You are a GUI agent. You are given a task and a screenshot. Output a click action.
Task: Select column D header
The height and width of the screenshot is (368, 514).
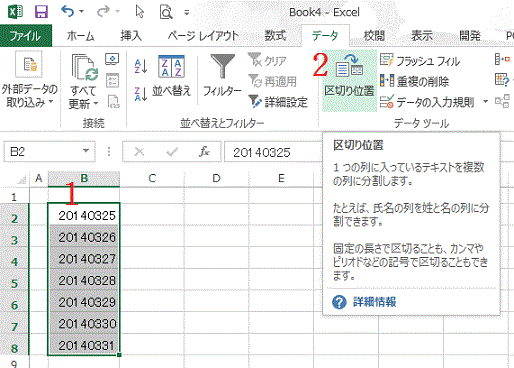(x=217, y=179)
